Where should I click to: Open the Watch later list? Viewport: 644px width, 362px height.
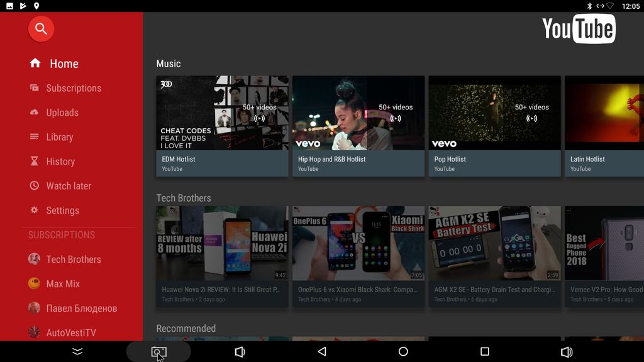(x=68, y=186)
